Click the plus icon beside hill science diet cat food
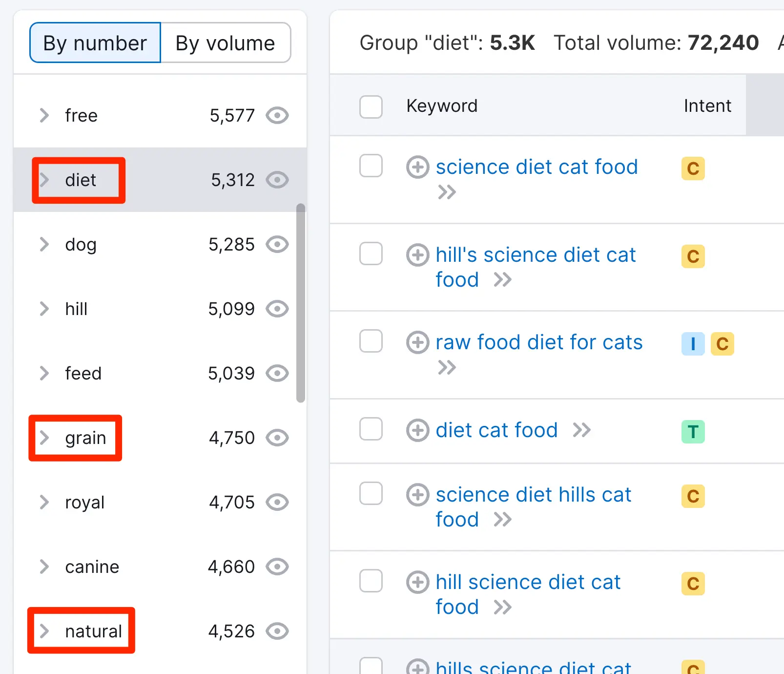The width and height of the screenshot is (784, 674). (418, 582)
